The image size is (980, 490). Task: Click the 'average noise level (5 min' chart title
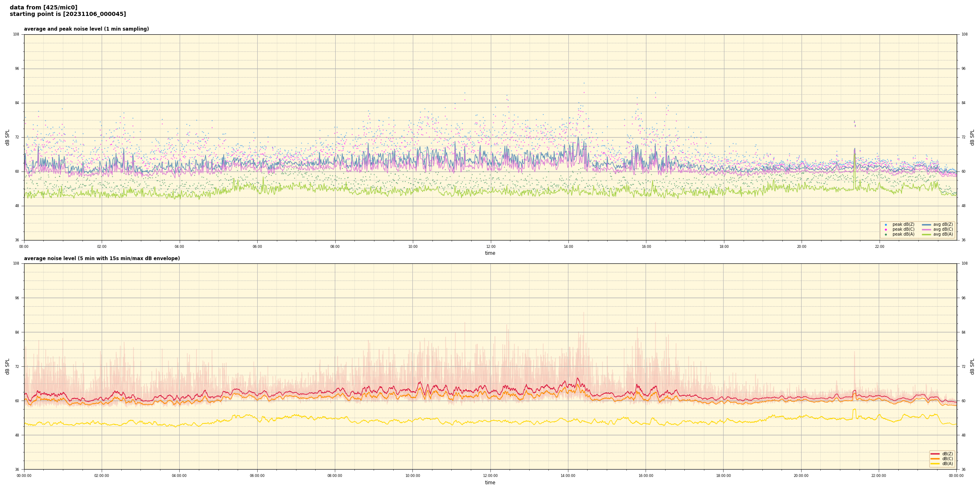pyautogui.click(x=102, y=258)
